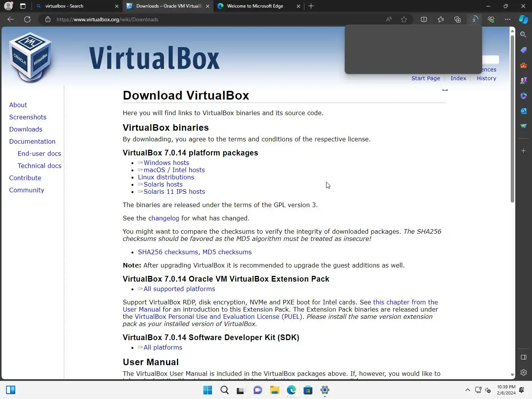Switch to Welcome to Microsoft Edge tab
Screen dimensions: 532x399
258,6
